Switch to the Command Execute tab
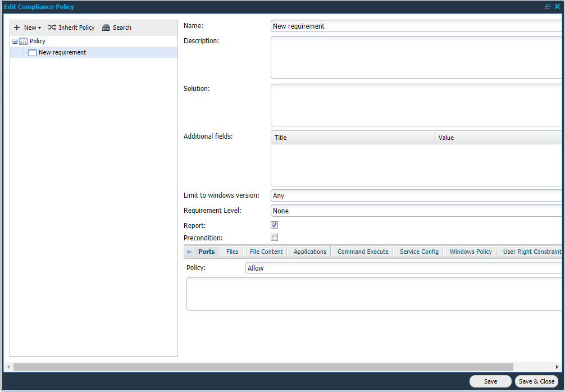The image size is (565, 392). click(363, 252)
